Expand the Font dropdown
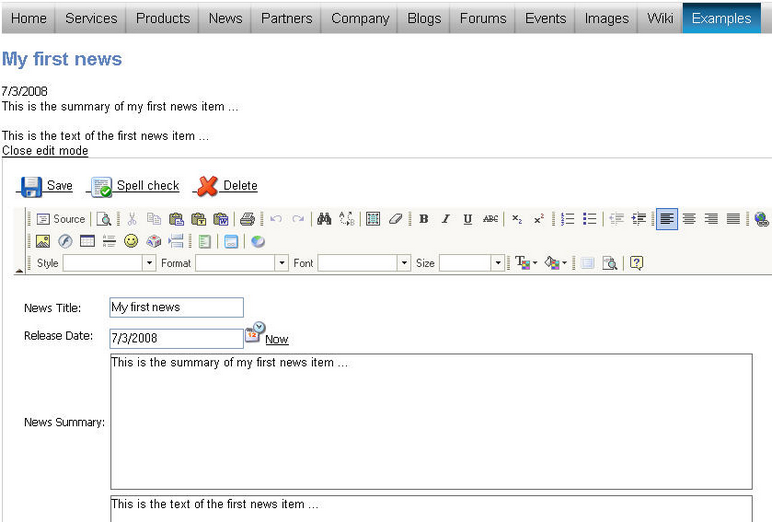This screenshot has height=522, width=772. tap(404, 263)
